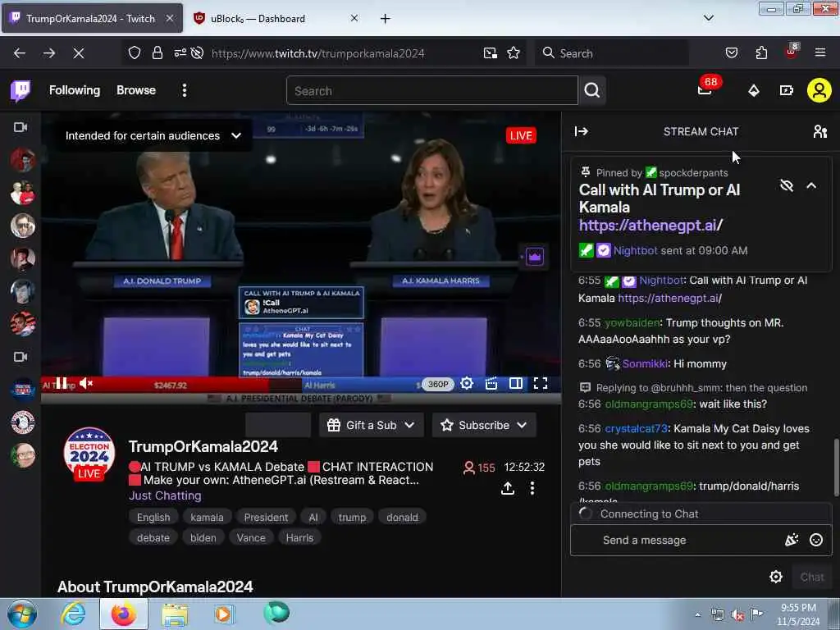The width and height of the screenshot is (840, 630).
Task: Switch to the uBlock Dashboard tab
Action: (276, 19)
